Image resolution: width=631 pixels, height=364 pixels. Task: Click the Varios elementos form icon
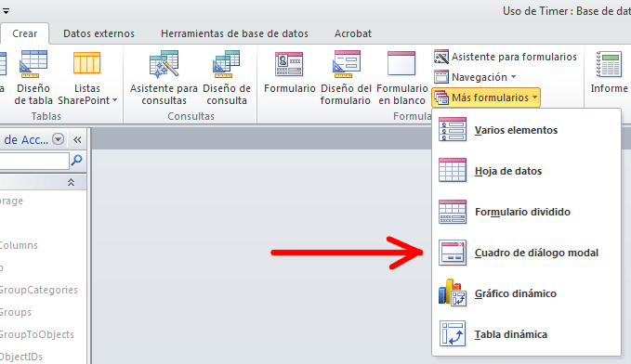tap(453, 129)
